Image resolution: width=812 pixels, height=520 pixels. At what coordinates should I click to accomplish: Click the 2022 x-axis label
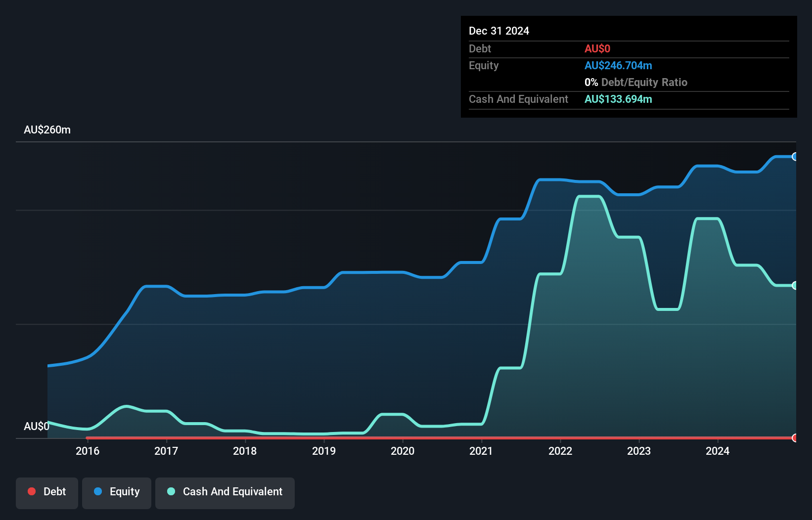(560, 451)
